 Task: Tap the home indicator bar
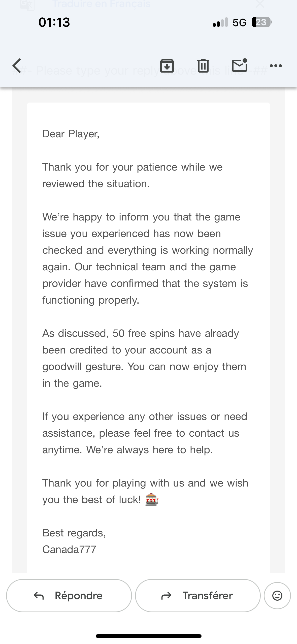(148, 636)
